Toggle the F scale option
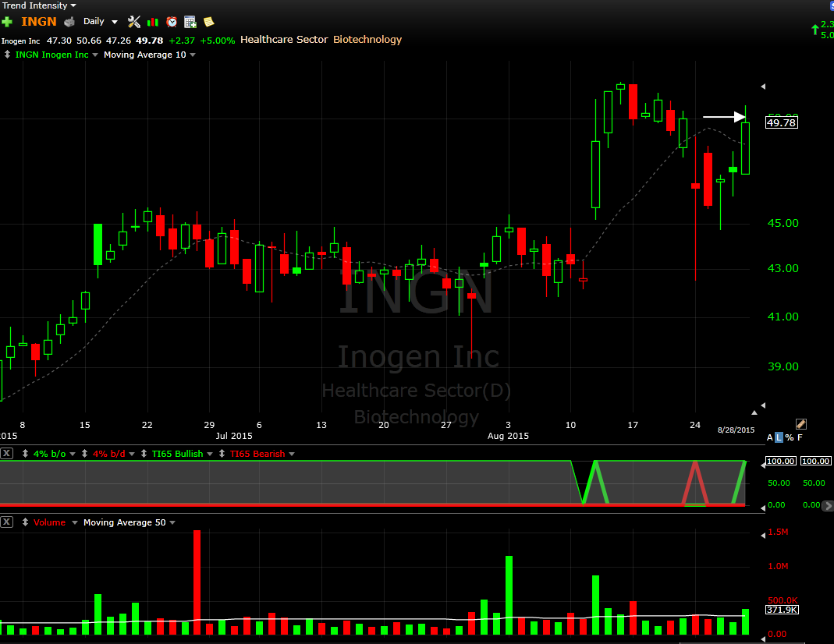The image size is (834, 644). coord(800,437)
